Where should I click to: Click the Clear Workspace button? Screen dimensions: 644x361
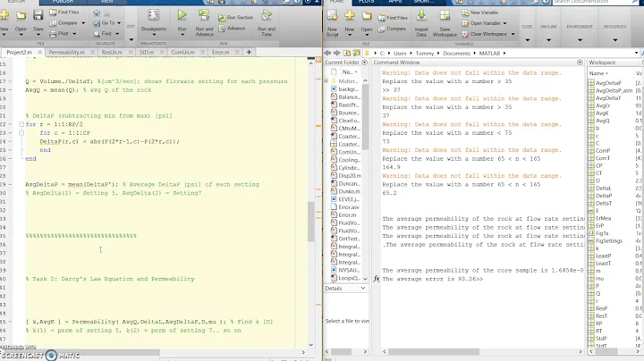[484, 34]
